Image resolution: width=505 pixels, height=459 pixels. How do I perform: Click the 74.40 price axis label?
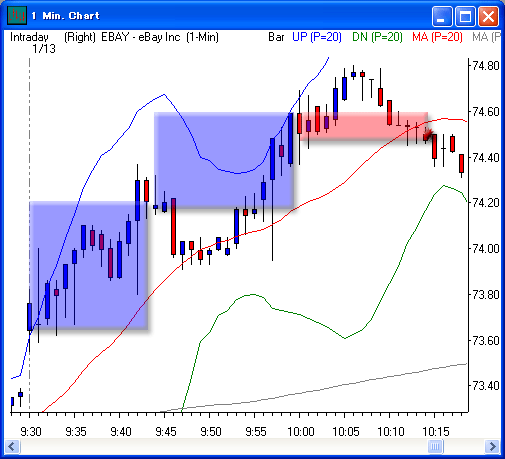pyautogui.click(x=486, y=157)
